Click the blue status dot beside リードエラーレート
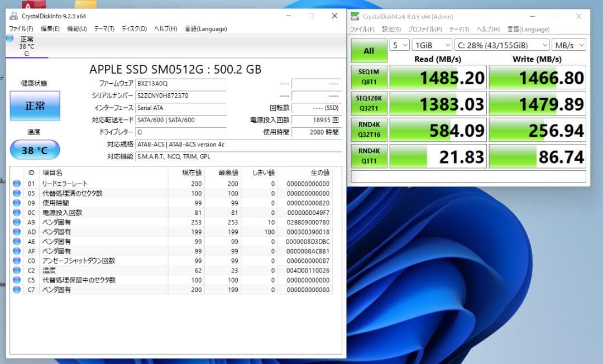 click(17, 183)
